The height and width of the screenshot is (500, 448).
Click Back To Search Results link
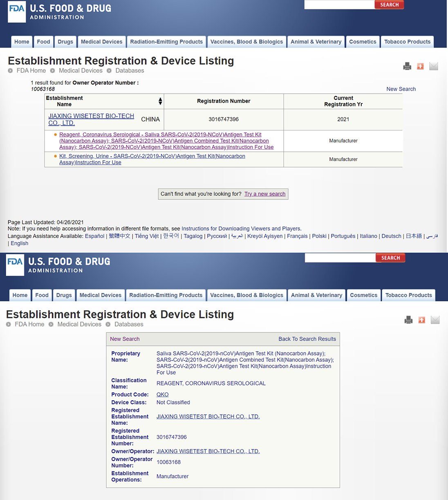click(x=307, y=339)
